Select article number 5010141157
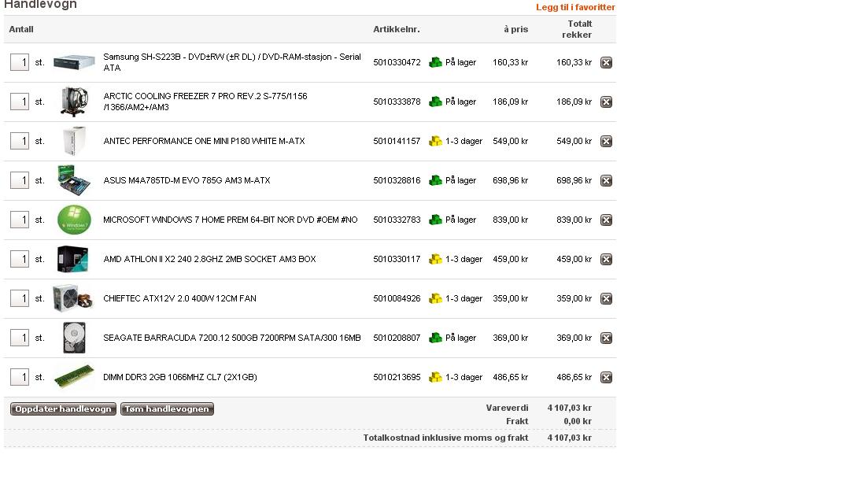868x499 pixels. (x=397, y=141)
